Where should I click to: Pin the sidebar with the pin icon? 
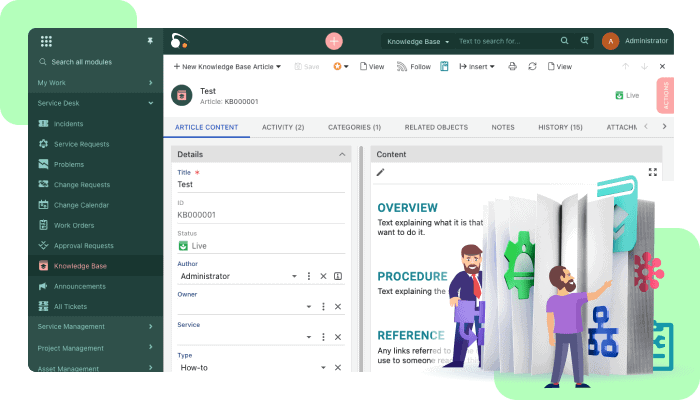click(150, 41)
